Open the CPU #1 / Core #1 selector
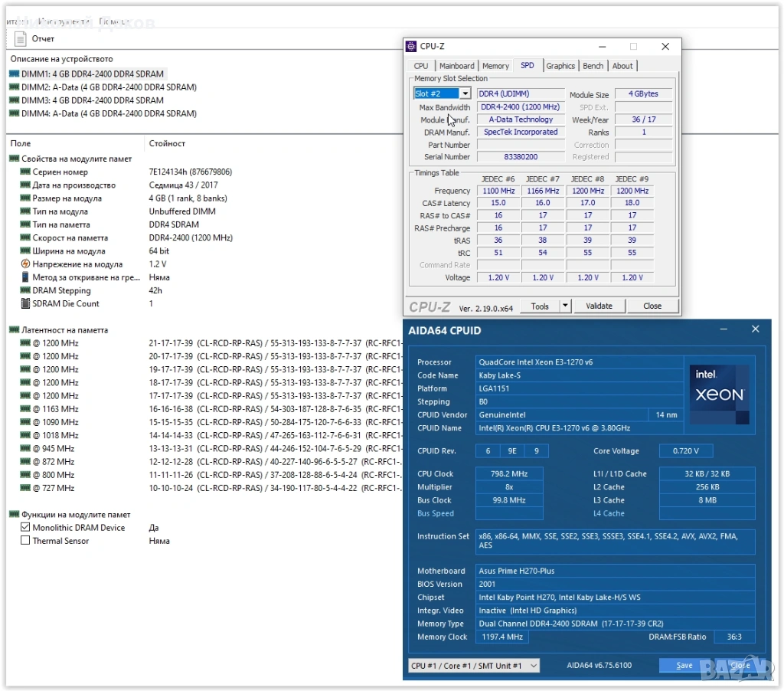The height and width of the screenshot is (691, 784). (x=473, y=666)
